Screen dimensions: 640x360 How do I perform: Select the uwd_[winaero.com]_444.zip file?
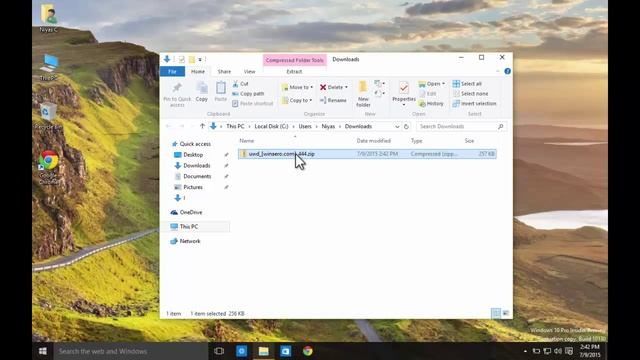[x=367, y=154]
